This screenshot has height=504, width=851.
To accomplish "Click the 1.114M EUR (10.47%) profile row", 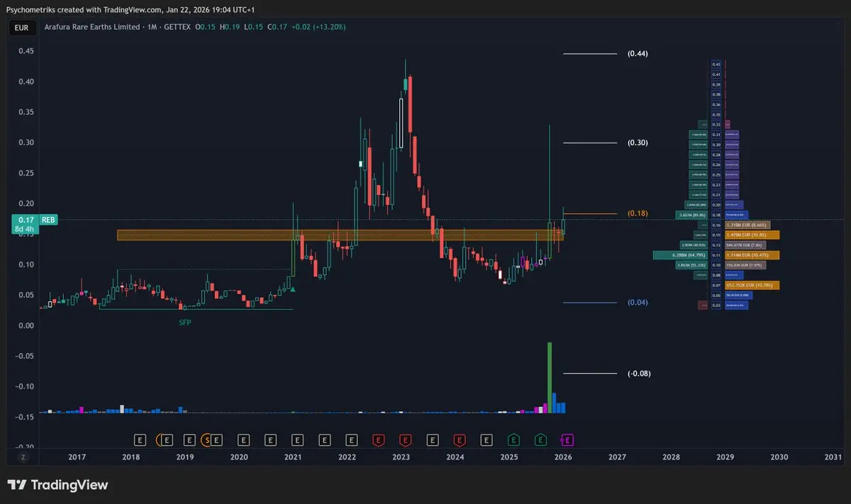I will point(752,254).
